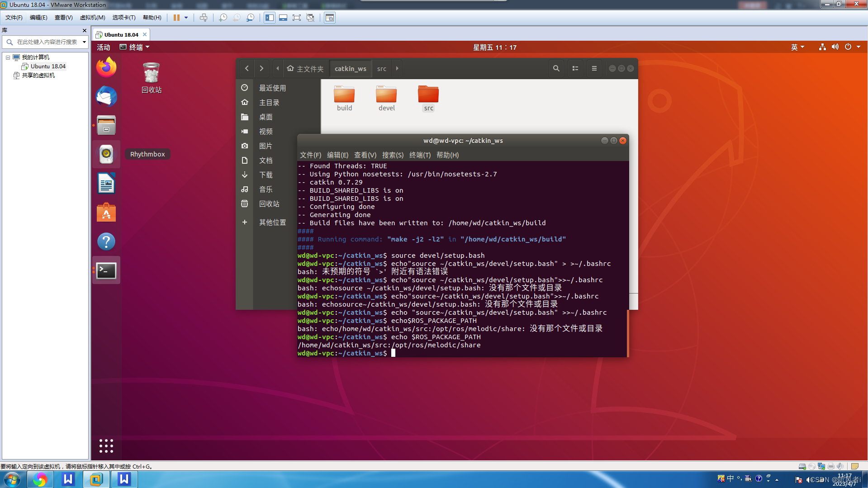Open the VMware 虚拟机(M) menu
868x488 pixels.
92,18
